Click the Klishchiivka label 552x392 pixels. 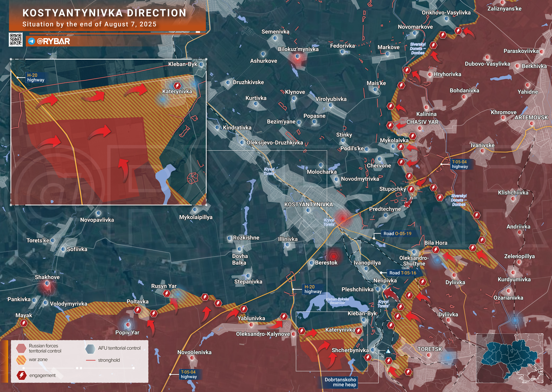coord(513,193)
